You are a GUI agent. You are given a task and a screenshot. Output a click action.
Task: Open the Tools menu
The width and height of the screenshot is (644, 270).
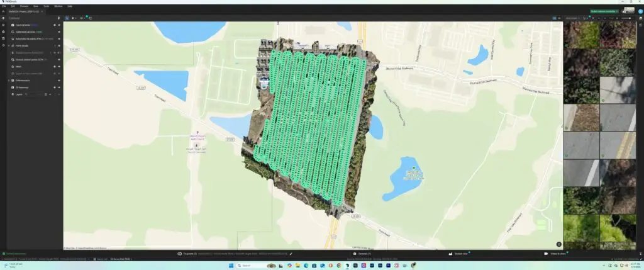coord(46,6)
